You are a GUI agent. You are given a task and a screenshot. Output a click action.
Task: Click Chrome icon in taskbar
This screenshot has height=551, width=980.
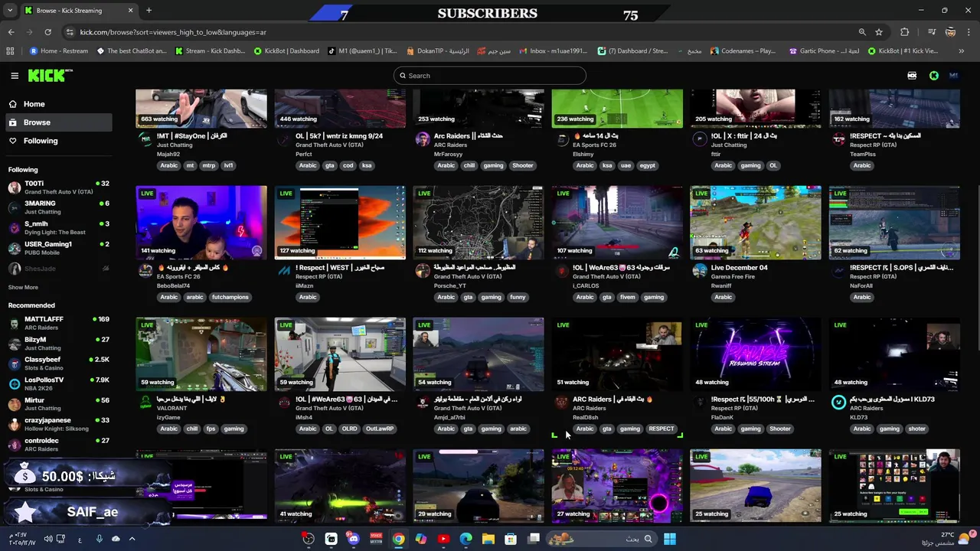pyautogui.click(x=398, y=539)
